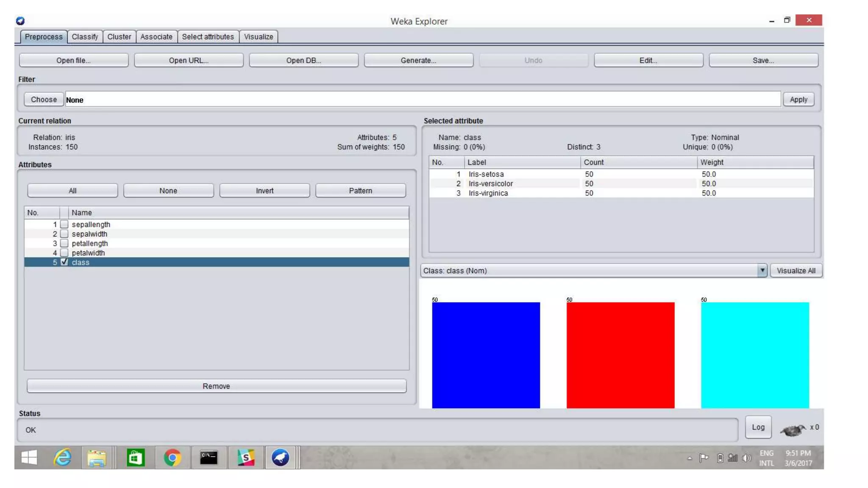The width and height of the screenshot is (868, 488).
Task: Click the cyan Iris-virginica histogram bar
Action: coord(755,355)
